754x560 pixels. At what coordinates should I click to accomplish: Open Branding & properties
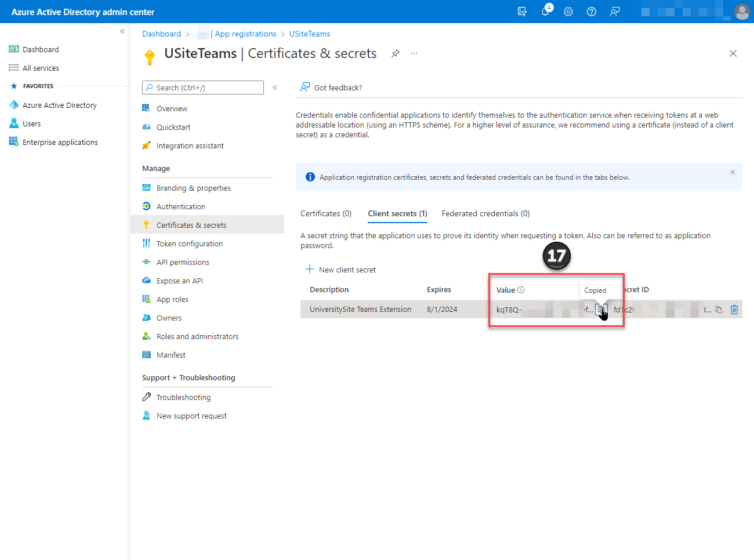tap(193, 188)
